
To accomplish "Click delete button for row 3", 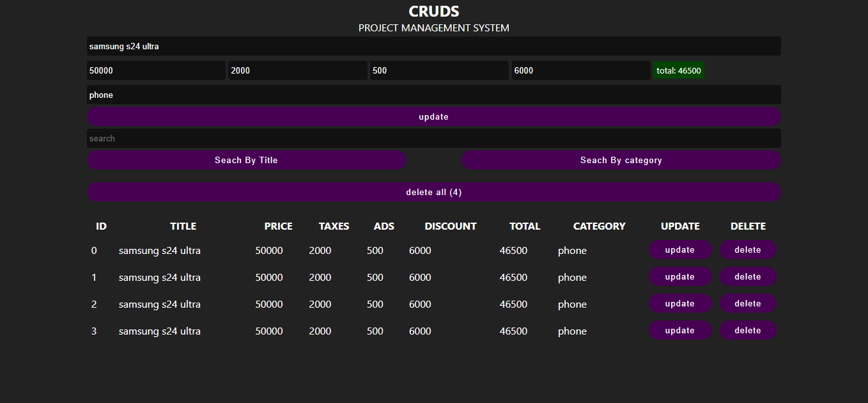I will 748,330.
